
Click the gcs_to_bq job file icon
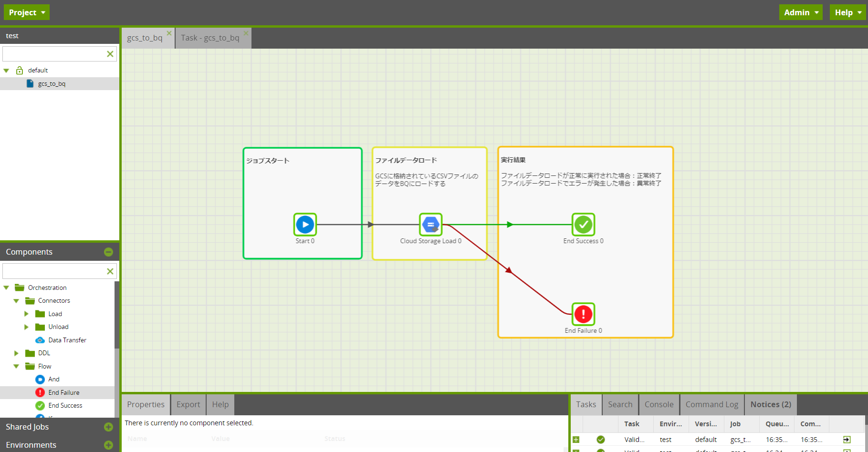pyautogui.click(x=30, y=83)
